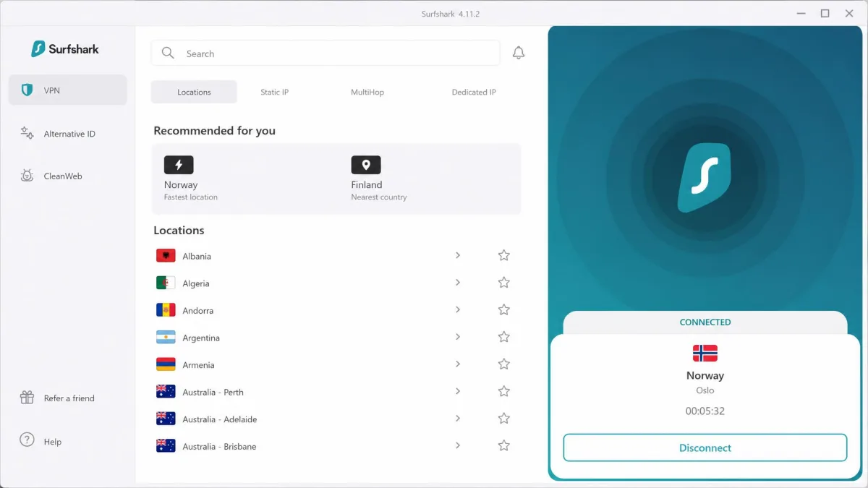This screenshot has height=488, width=868.
Task: Open the notifications bell
Action: [519, 53]
